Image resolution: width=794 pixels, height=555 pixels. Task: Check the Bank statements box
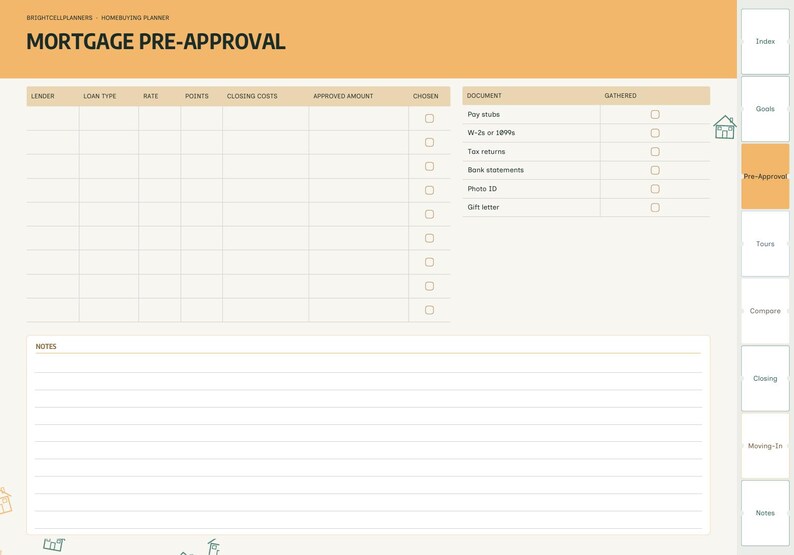coord(655,170)
